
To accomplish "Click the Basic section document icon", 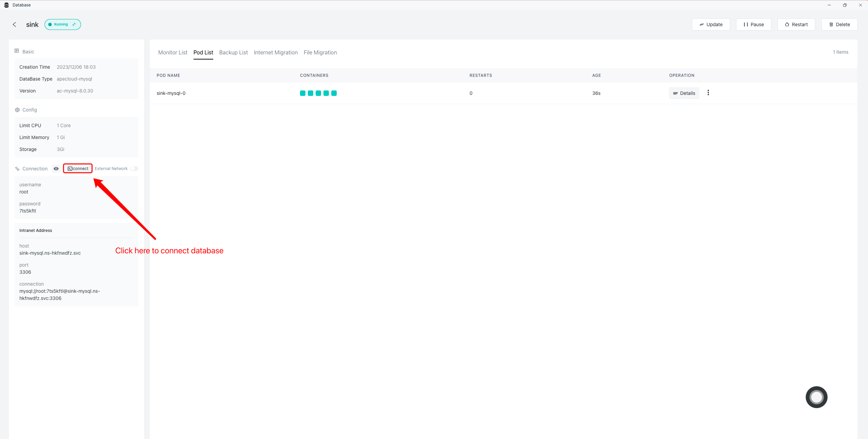I will [x=17, y=51].
